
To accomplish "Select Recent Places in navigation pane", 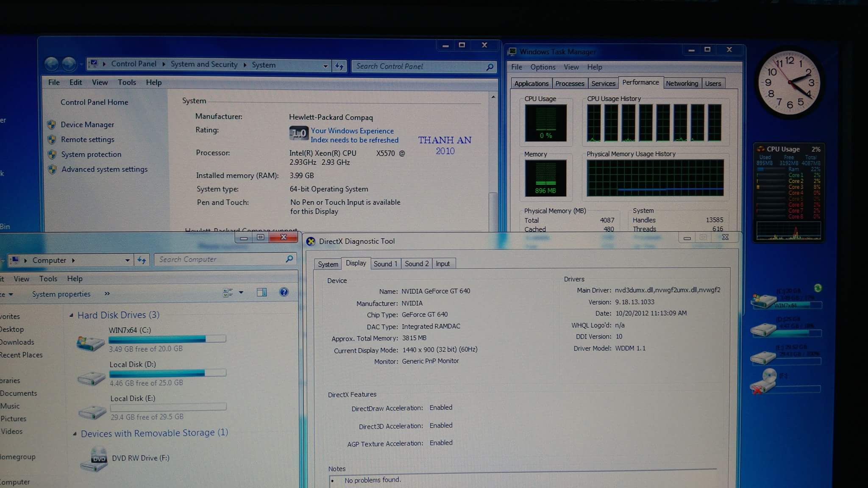I will tap(21, 355).
